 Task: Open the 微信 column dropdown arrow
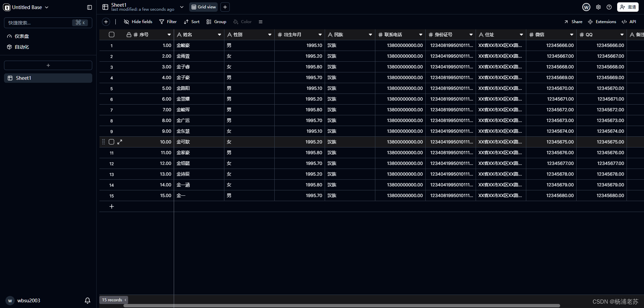572,35
